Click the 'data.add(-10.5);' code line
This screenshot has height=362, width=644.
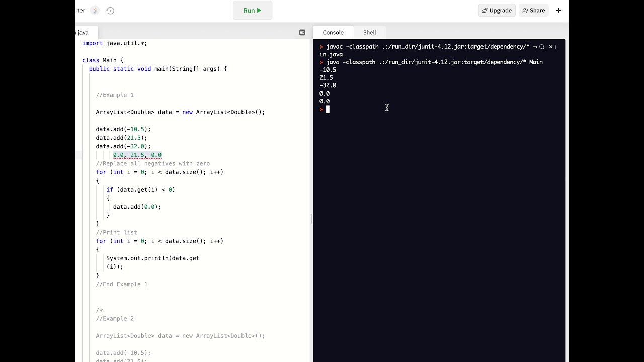point(123,129)
